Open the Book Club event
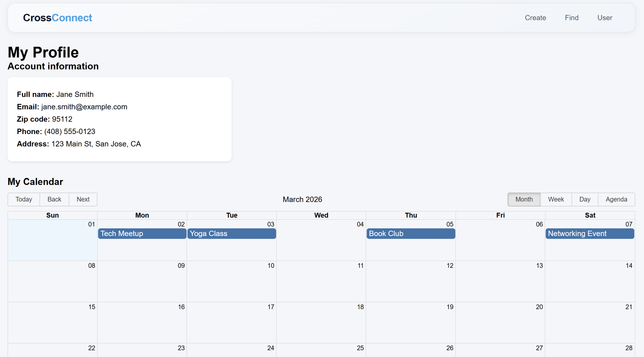 tap(411, 234)
